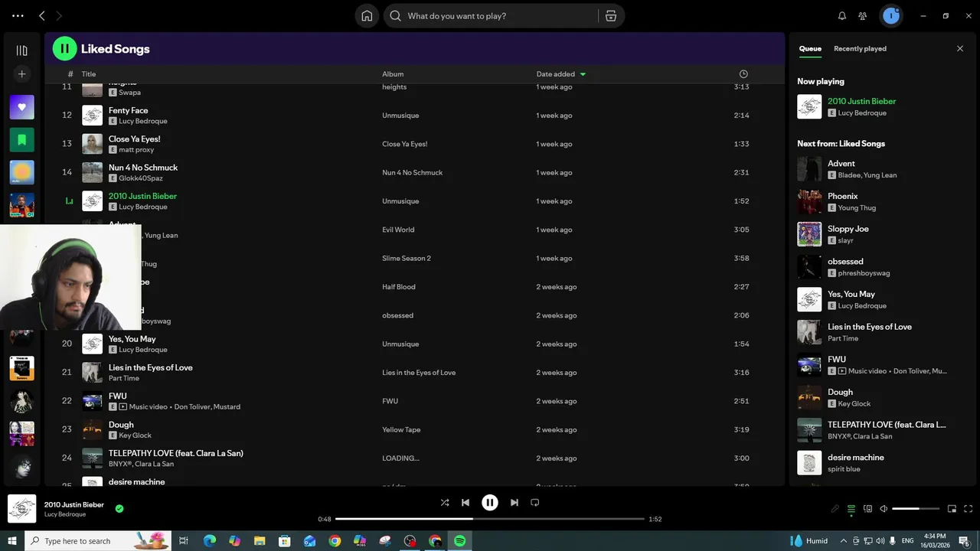Viewport: 980px width, 551px height.
Task: Open Nun 4 No Schmuck album link
Action: pyautogui.click(x=413, y=172)
